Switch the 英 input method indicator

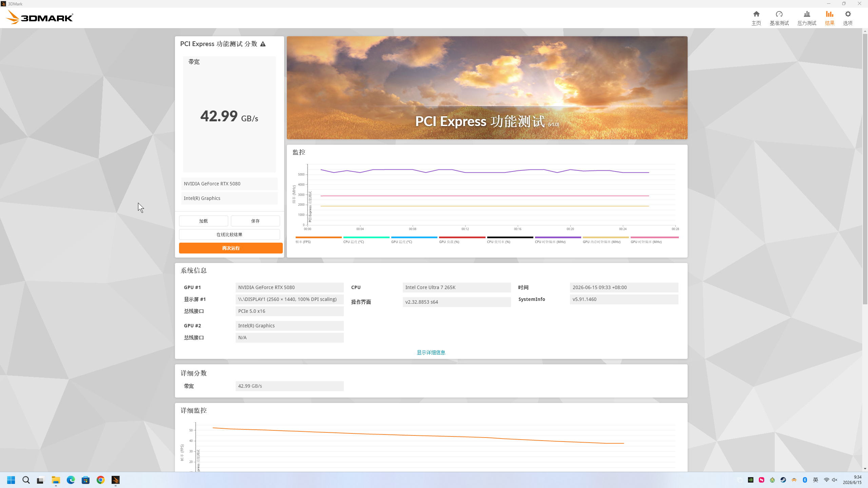(x=816, y=480)
